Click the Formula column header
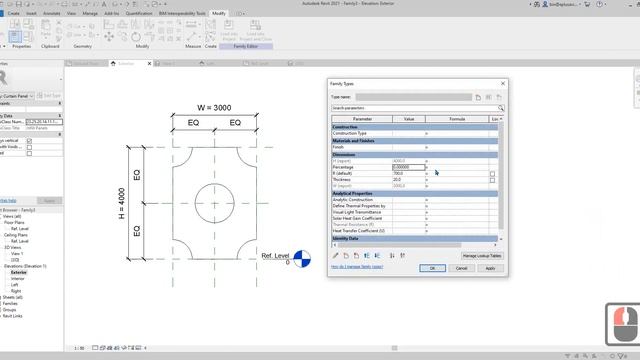 click(x=457, y=119)
